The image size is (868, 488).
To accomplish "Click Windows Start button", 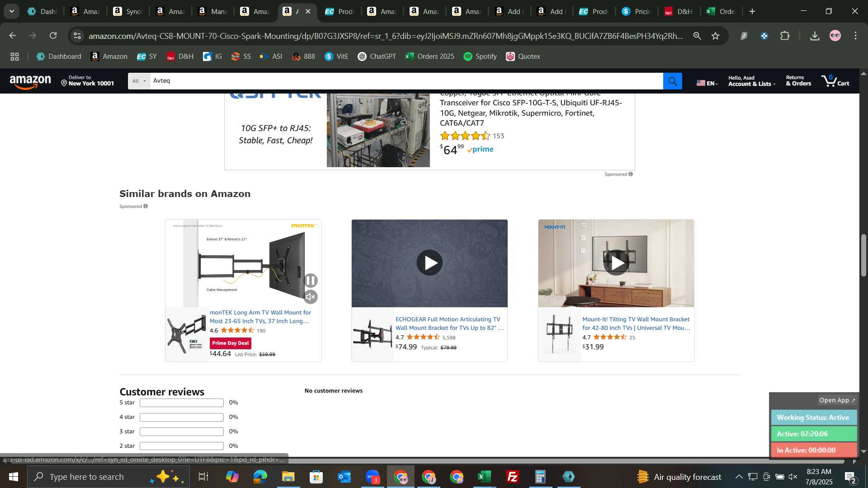I will [x=13, y=477].
